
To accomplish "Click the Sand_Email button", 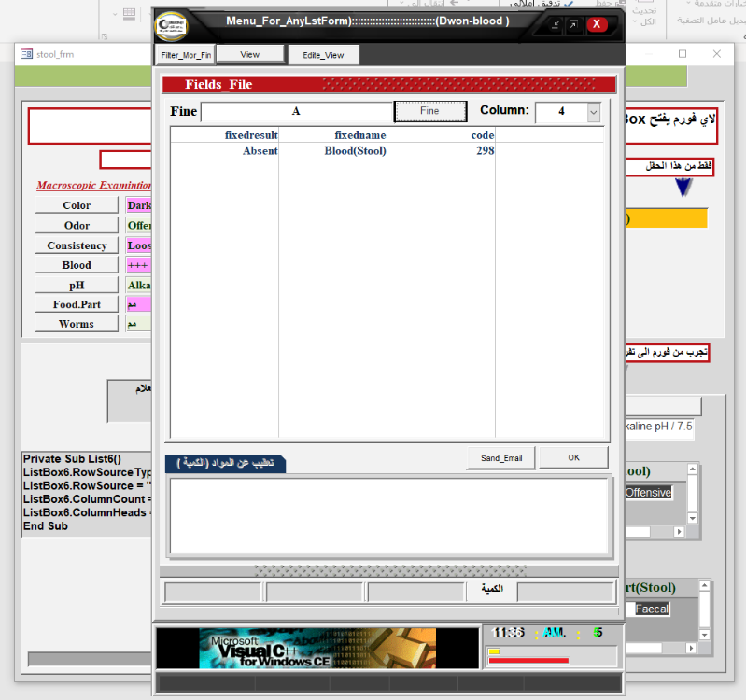I will tap(501, 457).
